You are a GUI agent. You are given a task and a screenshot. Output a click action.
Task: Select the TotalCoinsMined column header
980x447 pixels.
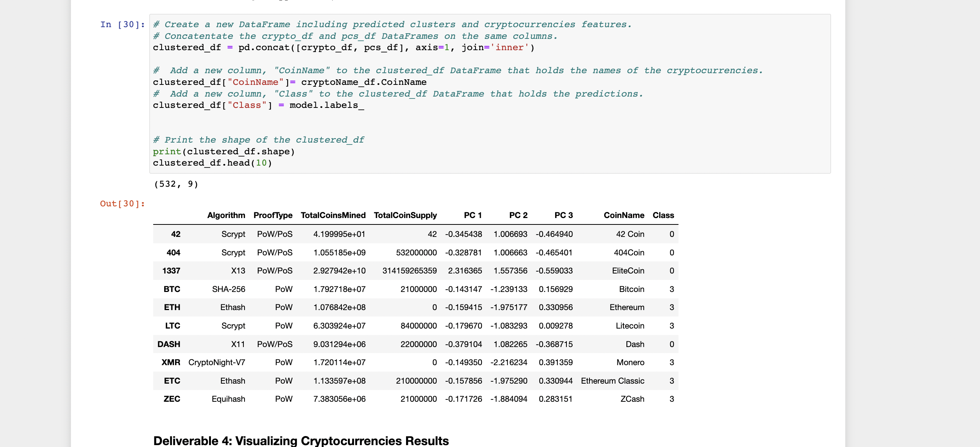coord(333,215)
